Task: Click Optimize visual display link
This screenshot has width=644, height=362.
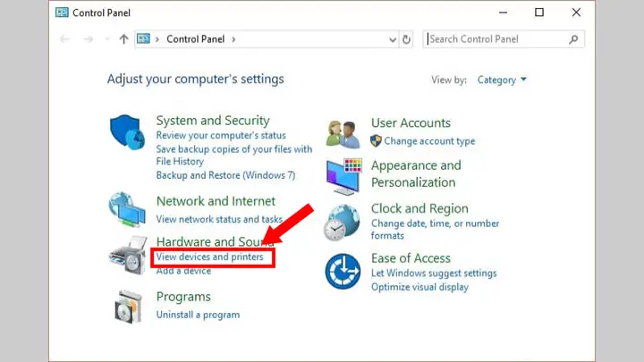Action: tap(419, 287)
